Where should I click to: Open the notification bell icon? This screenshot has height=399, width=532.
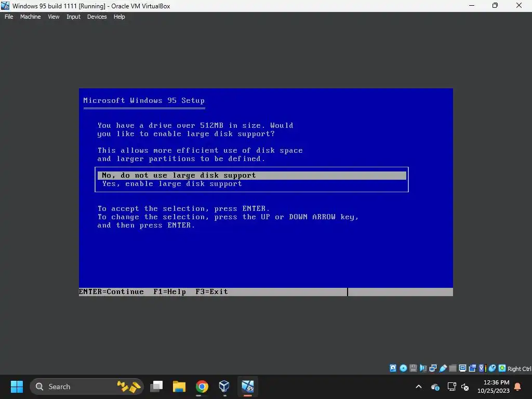pos(518,387)
